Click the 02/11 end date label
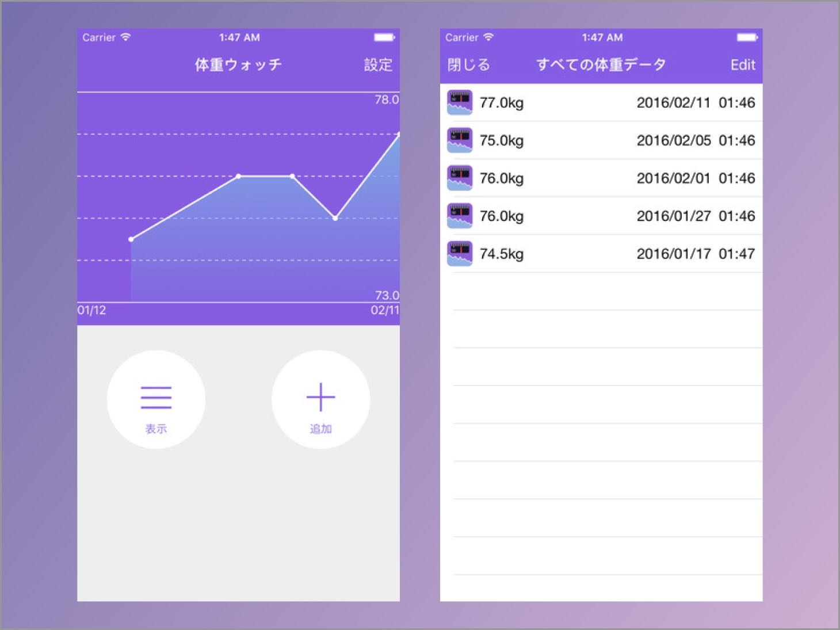The image size is (840, 630). pyautogui.click(x=384, y=310)
